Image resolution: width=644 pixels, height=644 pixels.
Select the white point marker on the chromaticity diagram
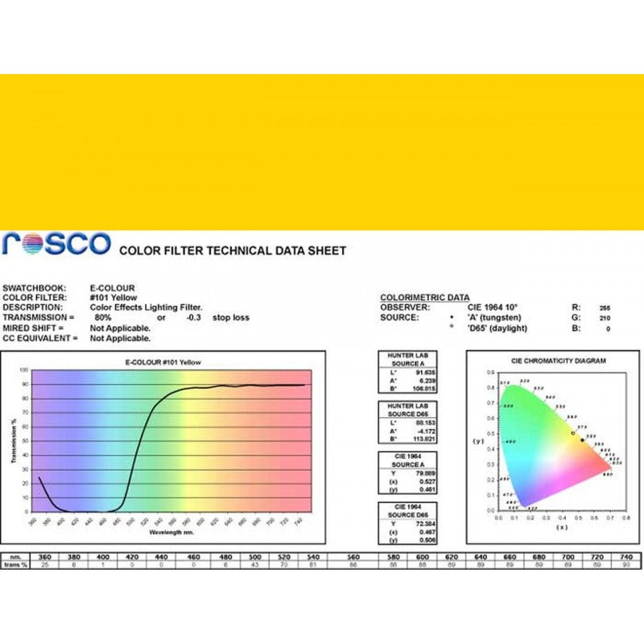[572, 433]
